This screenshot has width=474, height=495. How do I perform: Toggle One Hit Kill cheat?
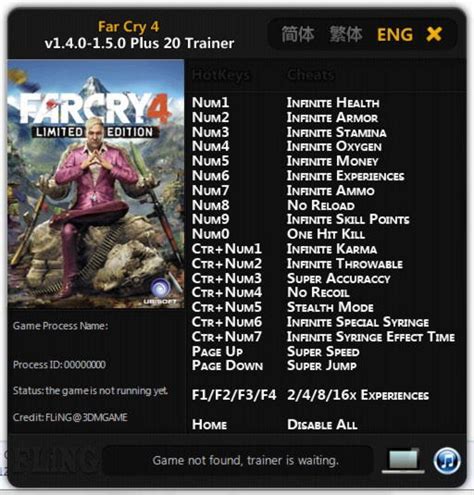pyautogui.click(x=325, y=234)
